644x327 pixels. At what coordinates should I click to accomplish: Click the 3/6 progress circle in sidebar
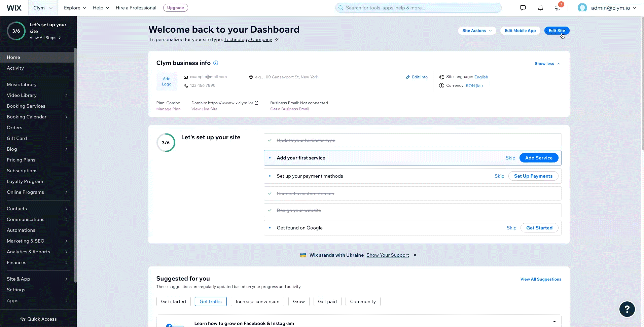[16, 31]
